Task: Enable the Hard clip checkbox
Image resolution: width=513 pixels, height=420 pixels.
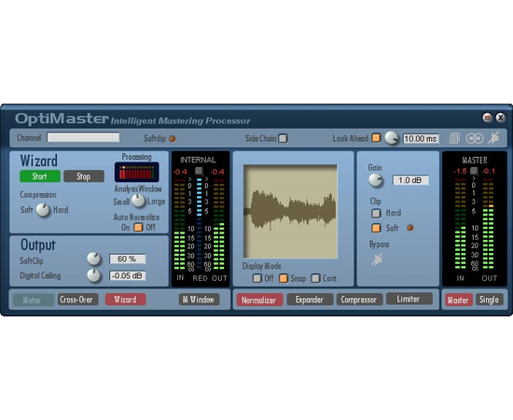Action: pyautogui.click(x=376, y=213)
